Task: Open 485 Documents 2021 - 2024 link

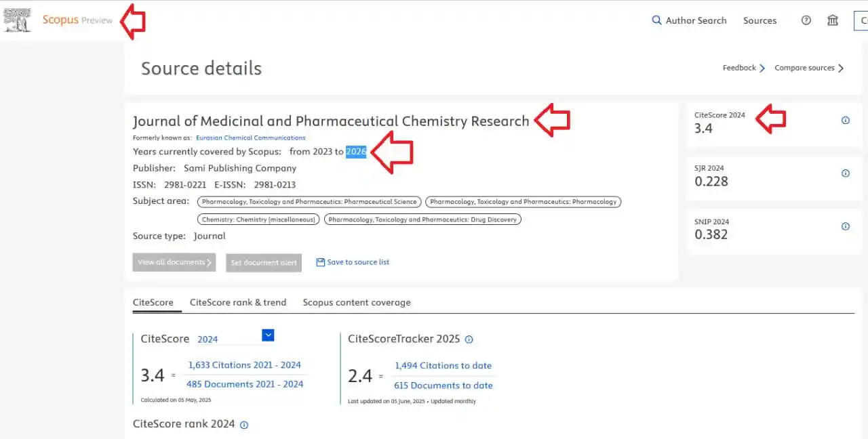Action: (x=245, y=384)
